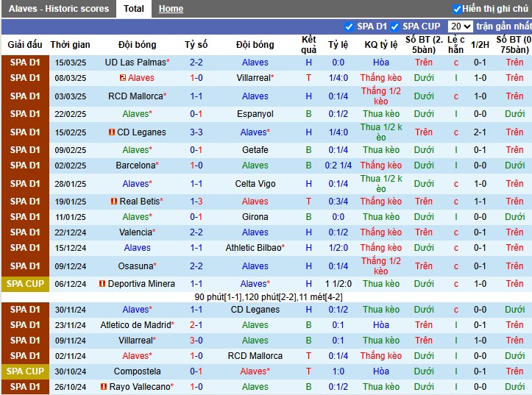
Task: Switch to the Home tab
Action: 171,9
